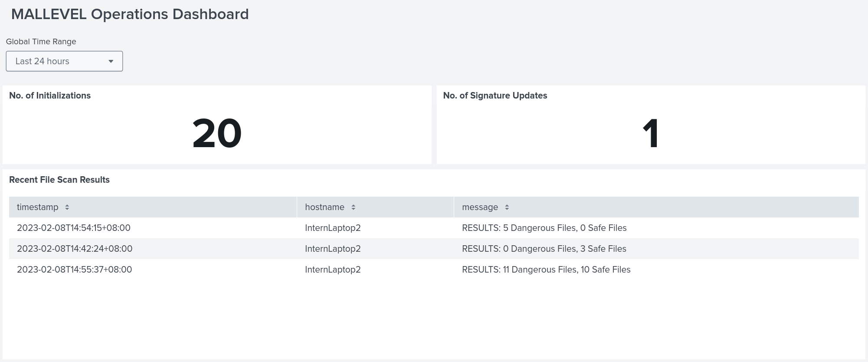Viewport: 868px width, 362px height.
Task: Click the caret arrow in time range picker
Action: [111, 62]
